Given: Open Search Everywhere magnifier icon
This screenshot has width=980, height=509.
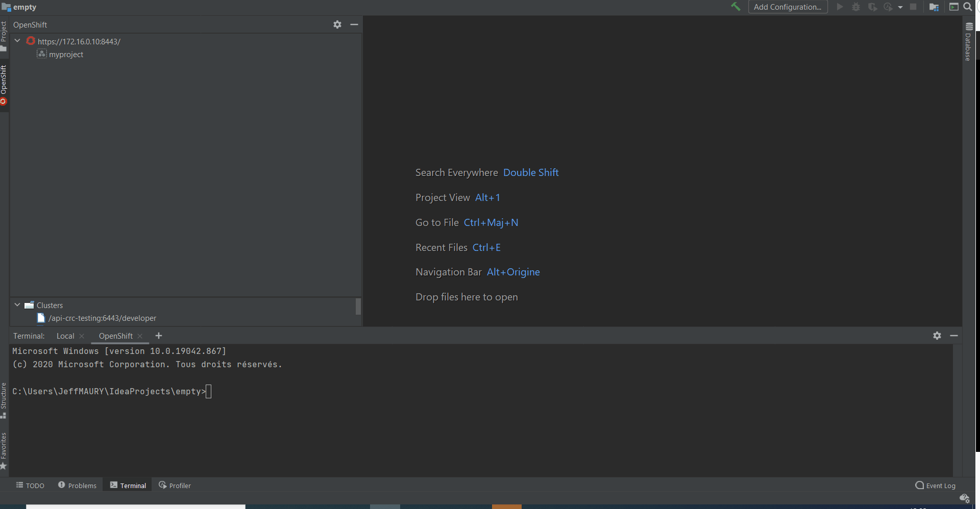Looking at the screenshot, I should pos(967,7).
